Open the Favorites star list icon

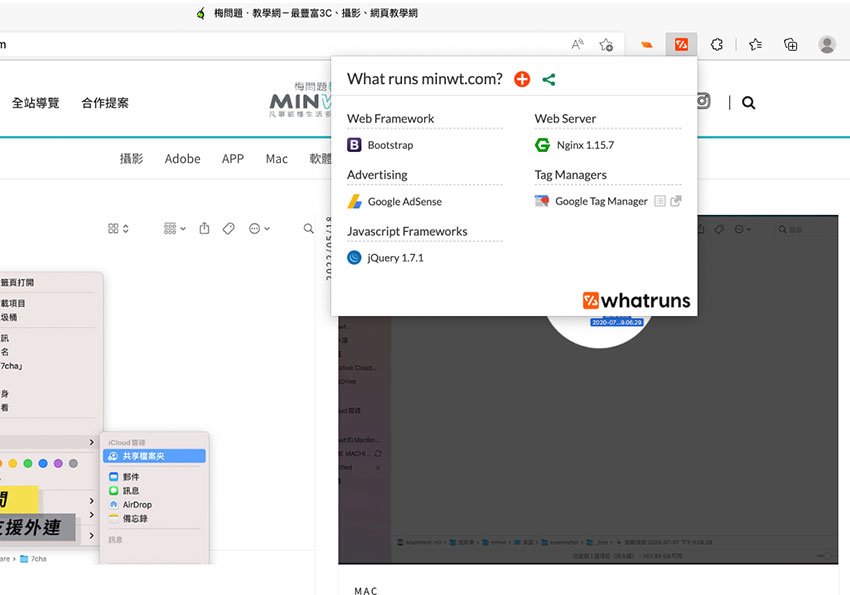[x=755, y=44]
